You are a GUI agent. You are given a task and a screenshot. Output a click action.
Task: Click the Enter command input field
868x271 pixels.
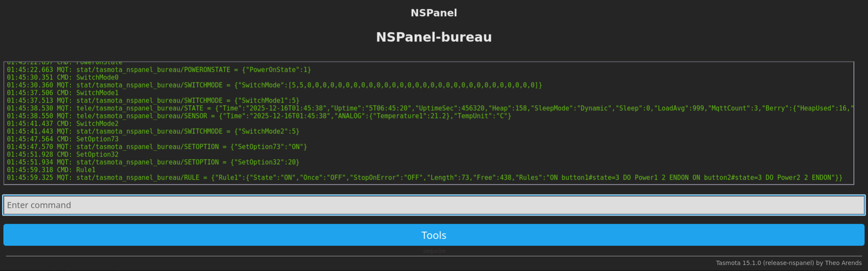tap(434, 205)
